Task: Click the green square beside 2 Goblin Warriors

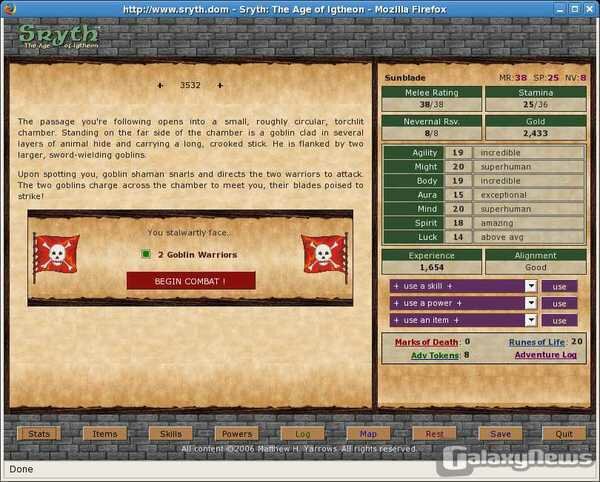Action: (x=146, y=254)
